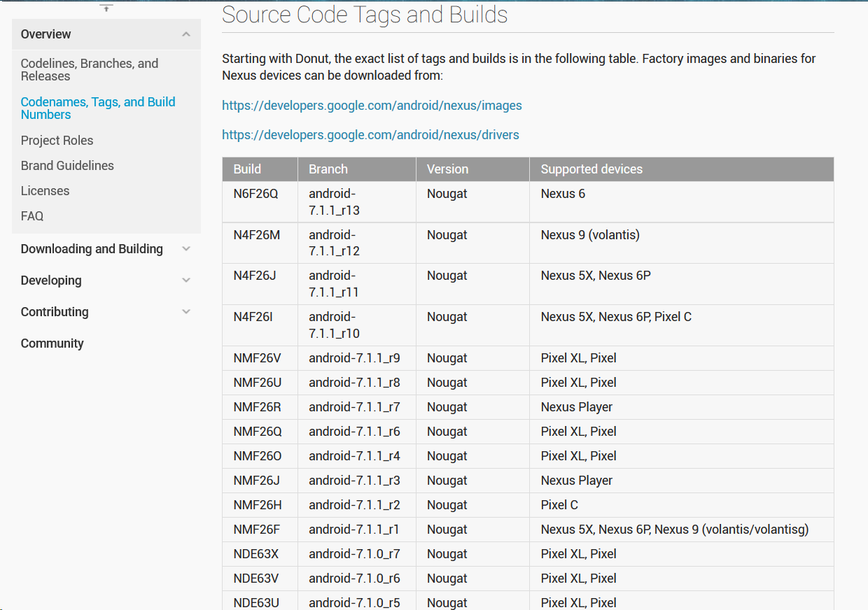Viewport: 868px width, 610px height.
Task: Open the nexus/drivers download link
Action: pyautogui.click(x=370, y=134)
